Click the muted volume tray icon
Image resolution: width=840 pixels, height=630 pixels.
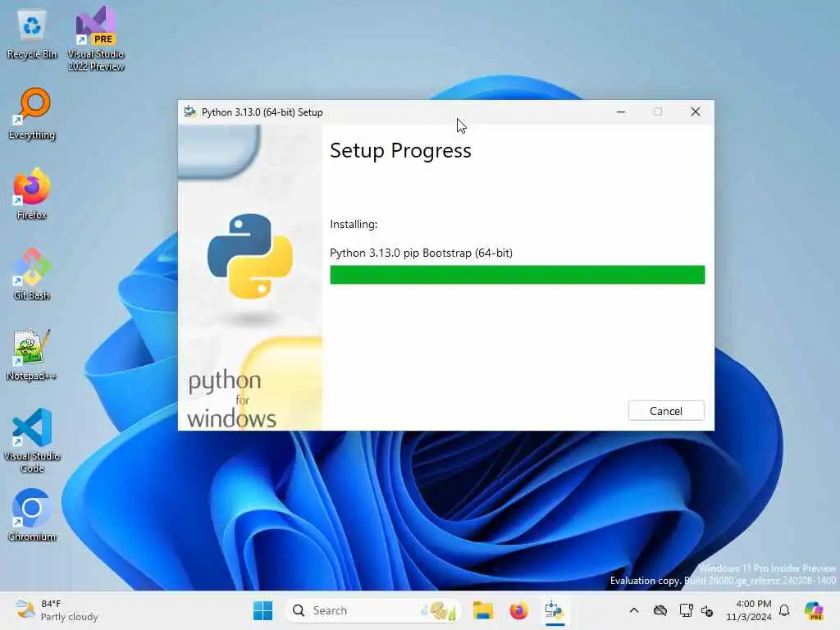707,610
